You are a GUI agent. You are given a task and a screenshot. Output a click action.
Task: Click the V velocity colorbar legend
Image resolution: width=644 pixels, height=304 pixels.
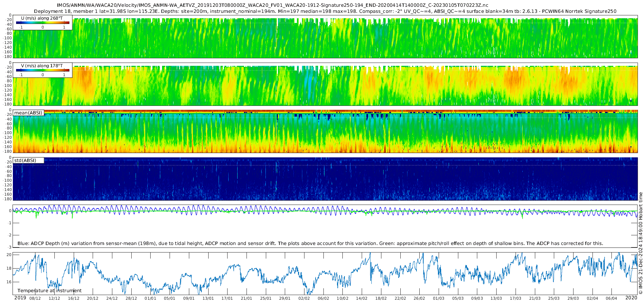pyautogui.click(x=43, y=70)
